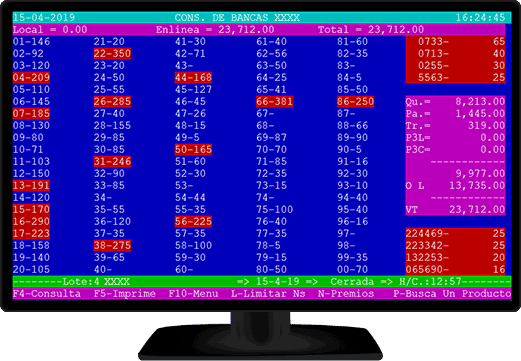
Task: Click highlighted entry 13-191
Action: pos(31,186)
